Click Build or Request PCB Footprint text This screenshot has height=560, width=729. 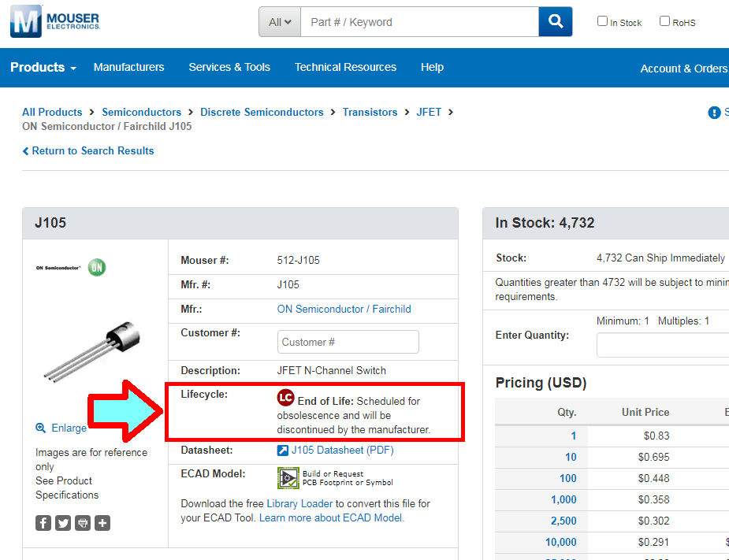[348, 478]
